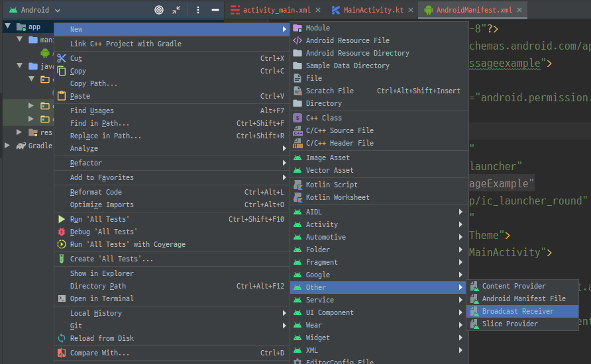Open project panel options three-dot menu
The width and height of the screenshot is (591, 364).
pyautogui.click(x=198, y=10)
